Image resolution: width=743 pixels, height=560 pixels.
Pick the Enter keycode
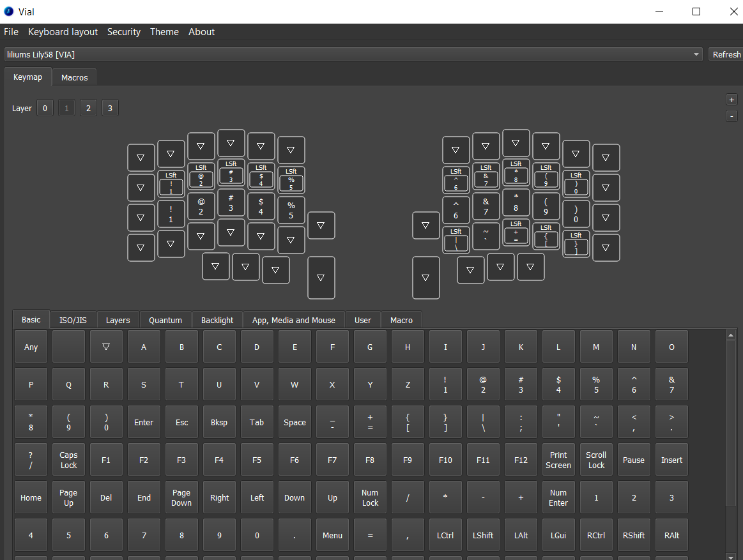(x=144, y=423)
